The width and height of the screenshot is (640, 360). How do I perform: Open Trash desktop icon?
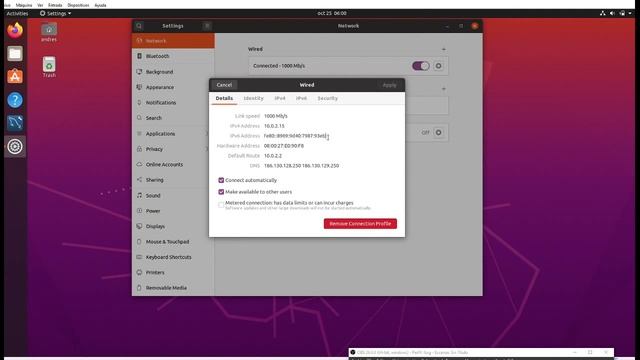(49, 67)
